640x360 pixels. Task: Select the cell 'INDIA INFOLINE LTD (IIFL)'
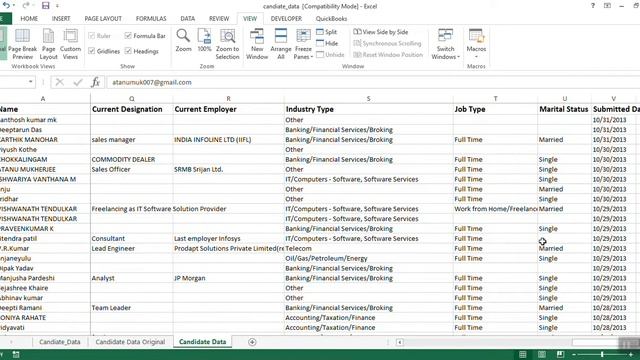tap(228, 140)
